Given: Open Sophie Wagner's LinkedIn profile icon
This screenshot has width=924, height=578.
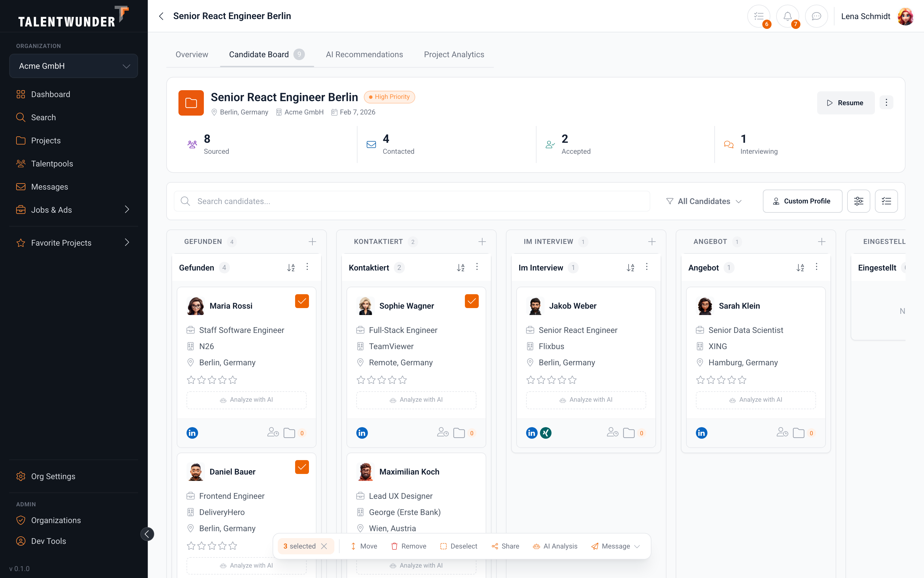Looking at the screenshot, I should point(362,433).
